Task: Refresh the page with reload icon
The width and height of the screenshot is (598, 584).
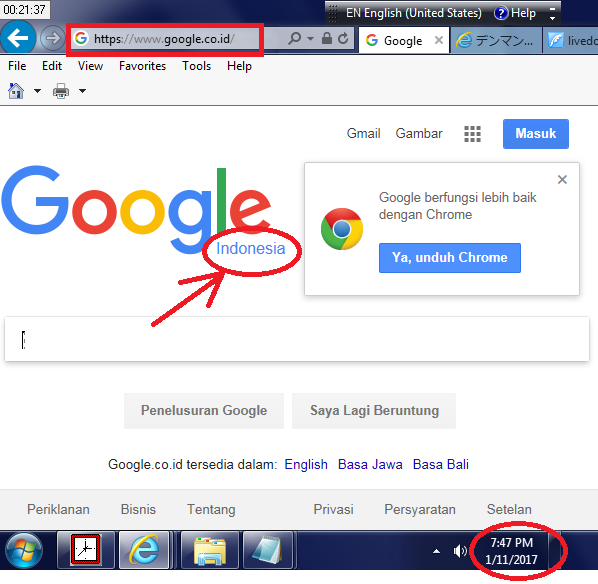Action: [x=343, y=38]
